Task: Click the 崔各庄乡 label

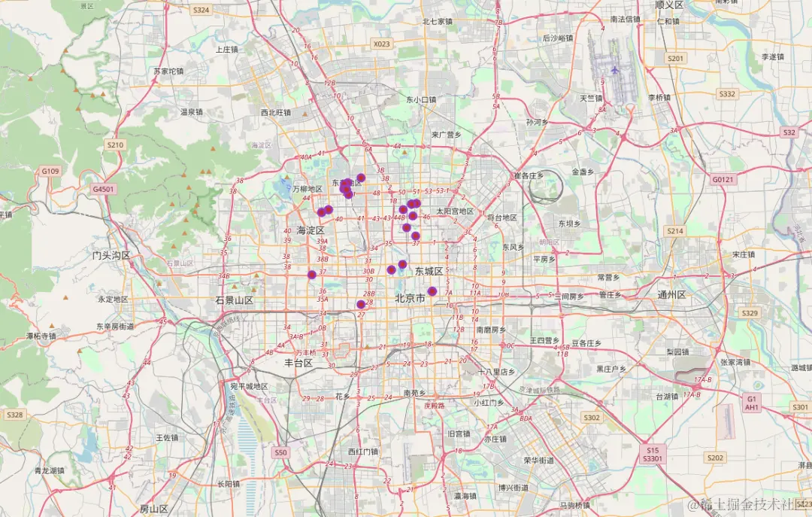Action: point(529,175)
